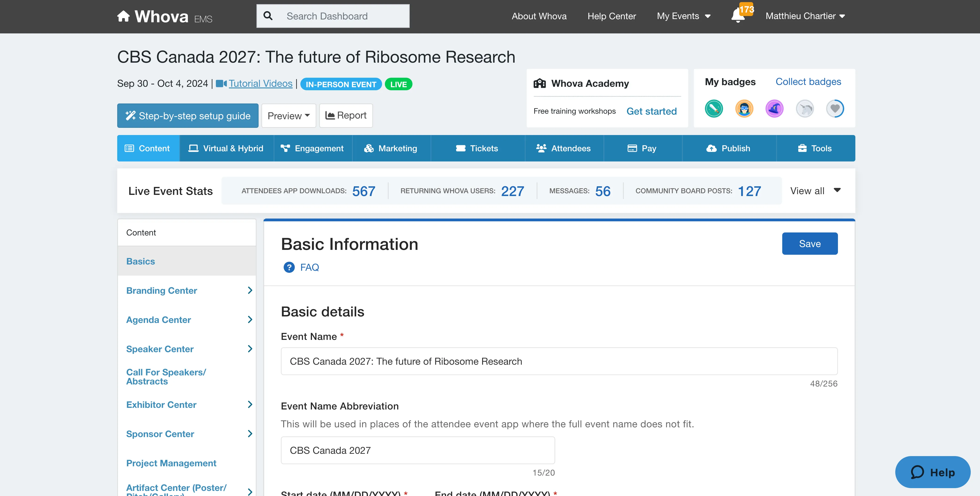The height and width of the screenshot is (496, 980).
Task: Open the Help Center link
Action: pos(611,16)
